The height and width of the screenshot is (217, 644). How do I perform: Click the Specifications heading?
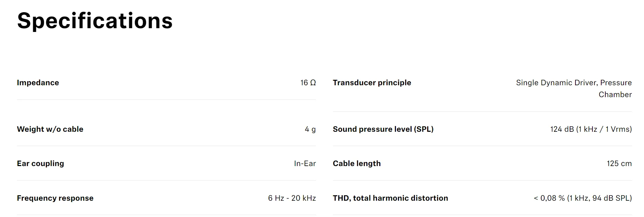[x=95, y=21]
